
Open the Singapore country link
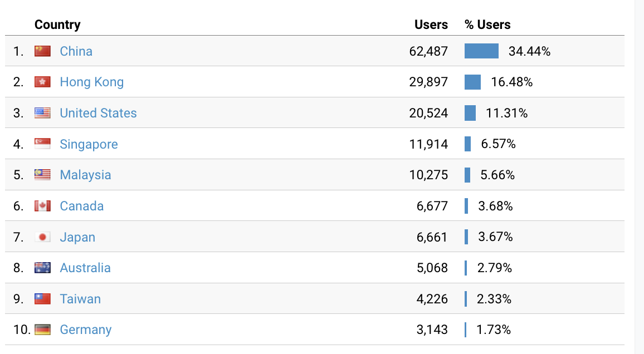(x=89, y=144)
